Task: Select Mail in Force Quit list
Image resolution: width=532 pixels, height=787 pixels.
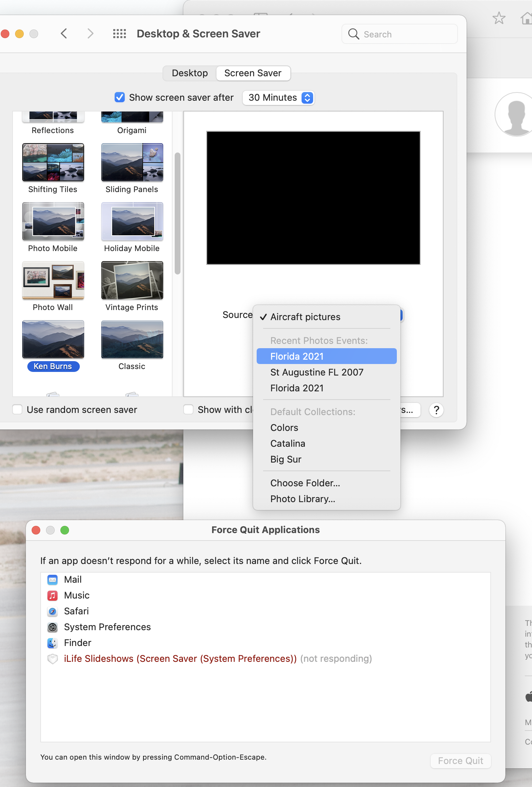Action: click(x=266, y=579)
